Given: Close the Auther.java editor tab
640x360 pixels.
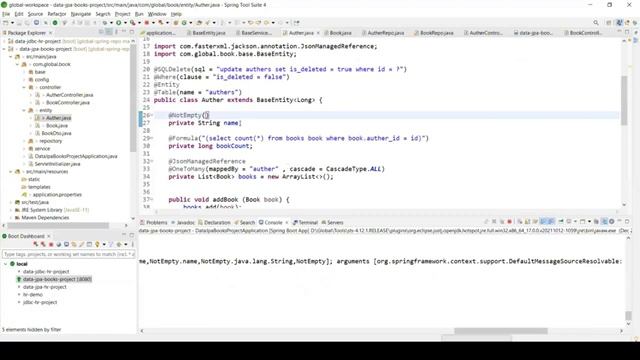Looking at the screenshot, I should pos(318,33).
